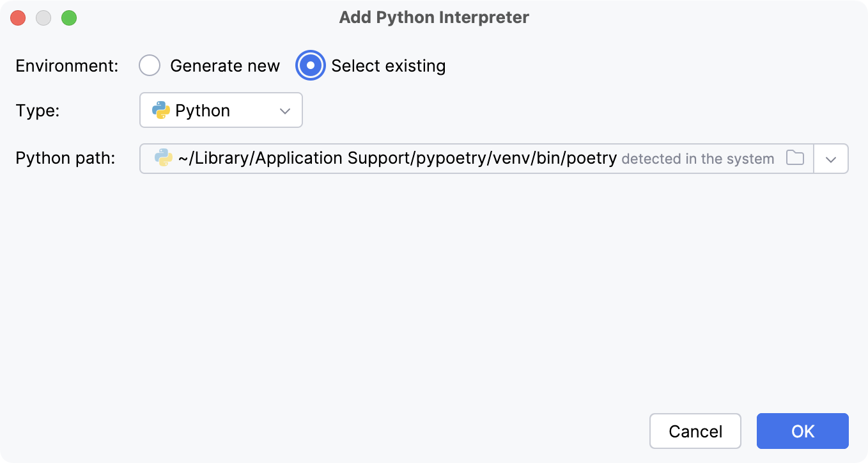
Task: Open the chevron next to the Type field
Action: (x=286, y=110)
